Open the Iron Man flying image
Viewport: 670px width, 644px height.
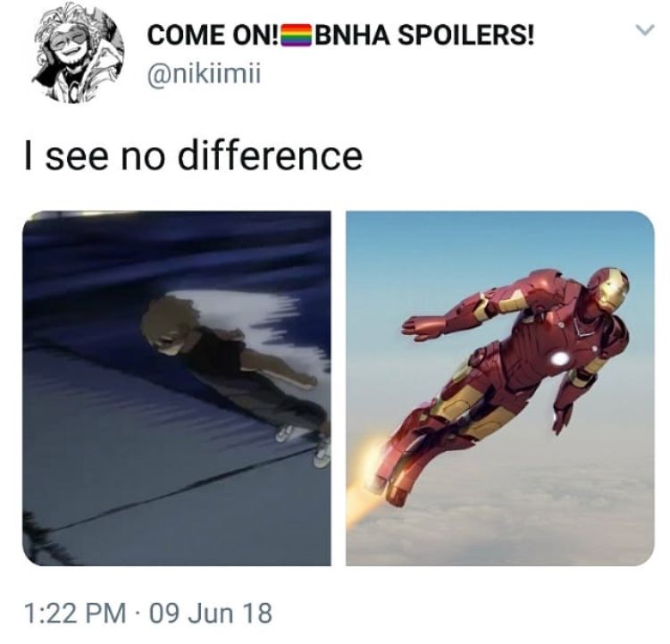[500, 388]
